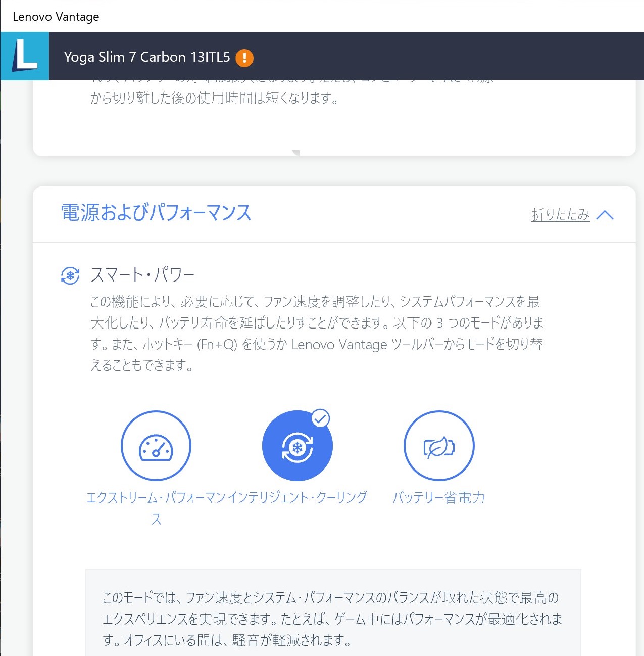Image resolution: width=644 pixels, height=656 pixels.
Task: Collapse section via 折りたたみ link
Action: (x=561, y=215)
